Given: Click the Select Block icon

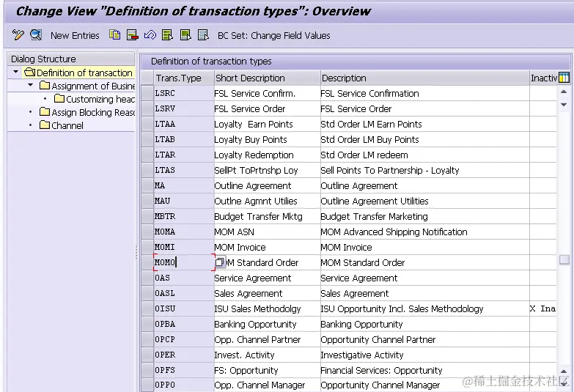Looking at the screenshot, I should coord(185,35).
